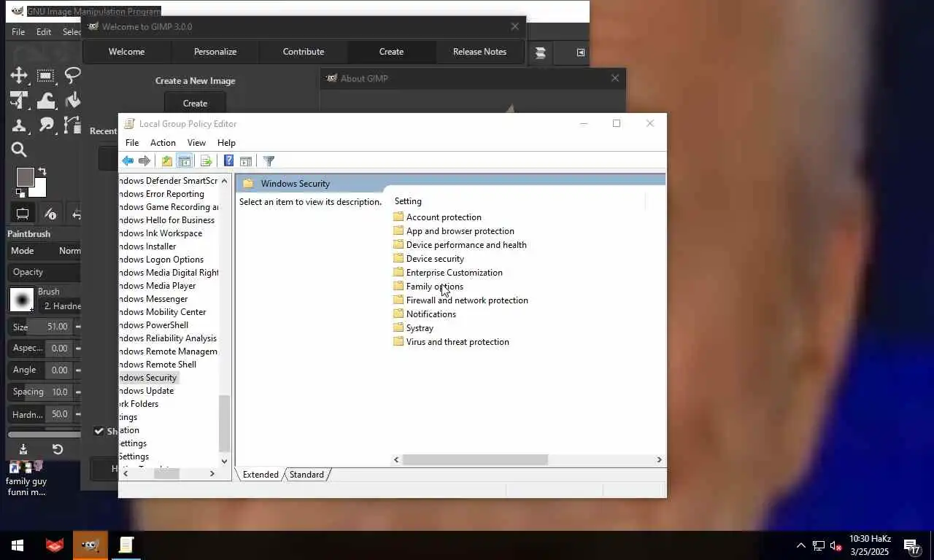The height and width of the screenshot is (560, 934).
Task: Select the Crop/Transform tool in GIMP toolbox
Action: (x=19, y=100)
